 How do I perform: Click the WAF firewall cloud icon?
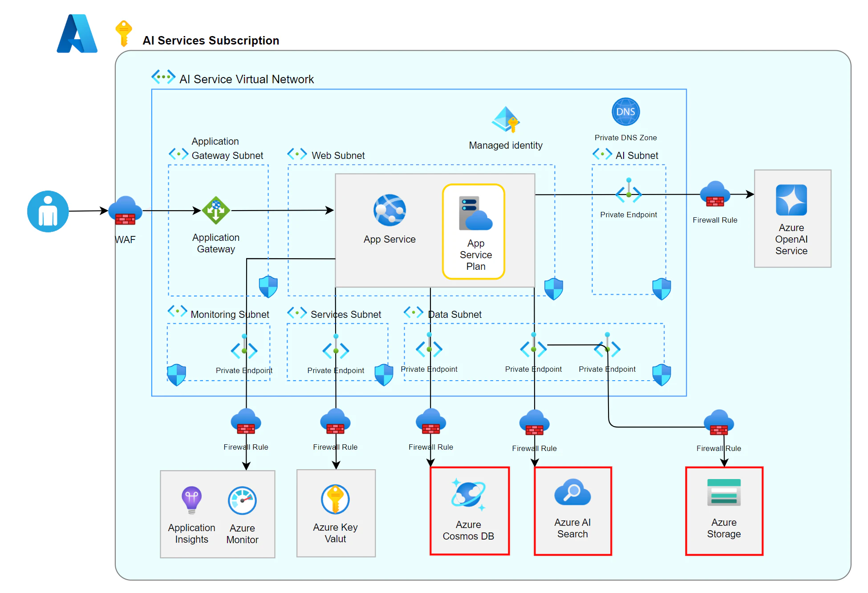[126, 211]
